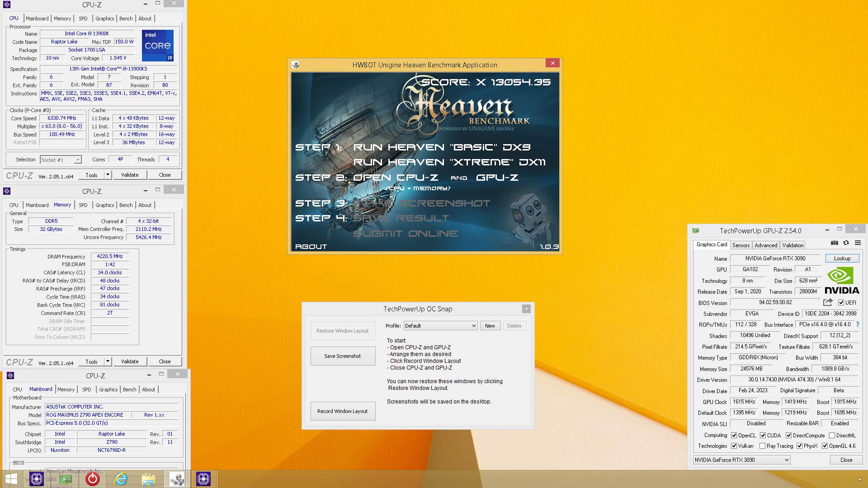Click the Tools button in the top CPU-Z window
Image resolution: width=868 pixels, height=488 pixels.
point(92,175)
